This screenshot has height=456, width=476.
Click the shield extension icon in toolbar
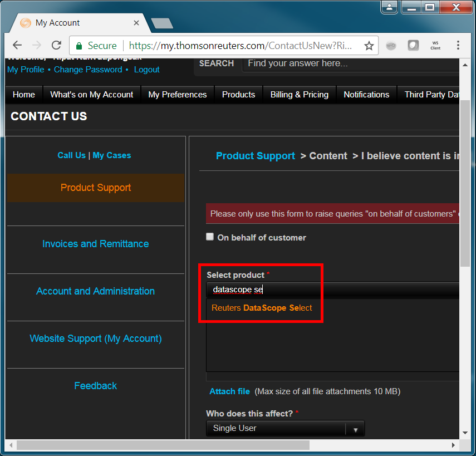pyautogui.click(x=413, y=46)
